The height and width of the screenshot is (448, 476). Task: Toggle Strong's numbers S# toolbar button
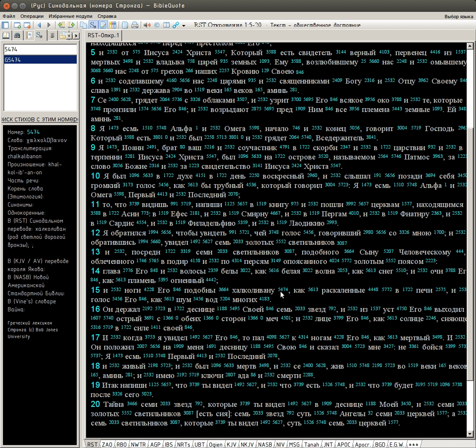point(93,25)
